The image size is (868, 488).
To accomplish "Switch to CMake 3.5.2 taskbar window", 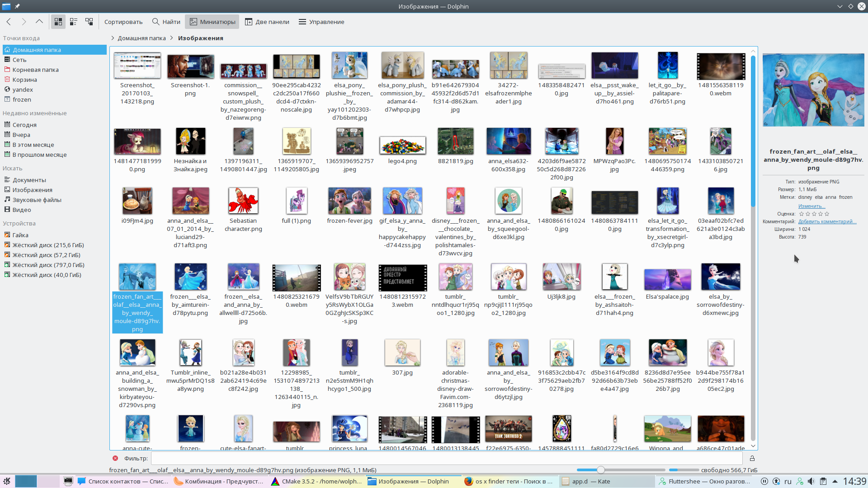I will pos(316,481).
